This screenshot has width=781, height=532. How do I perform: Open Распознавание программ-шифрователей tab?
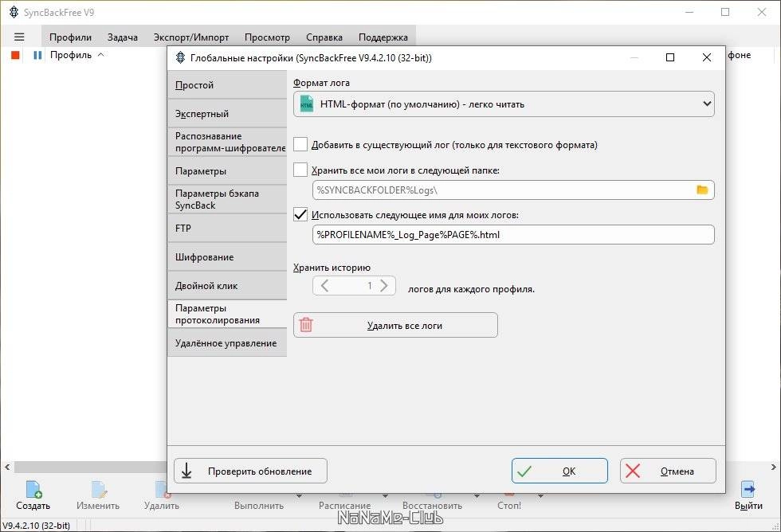228,142
